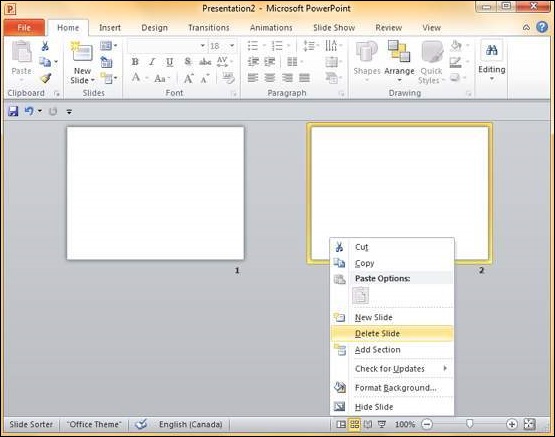This screenshot has height=437, width=555.
Task: Open Customize Quick Access Toolbar dropdown
Action: click(x=69, y=112)
